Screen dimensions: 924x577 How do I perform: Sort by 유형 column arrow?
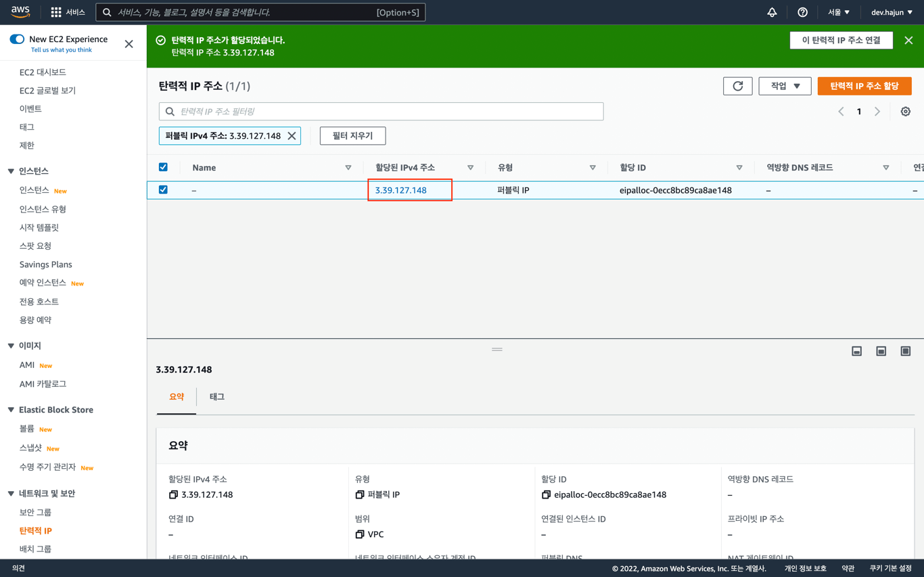(x=593, y=168)
